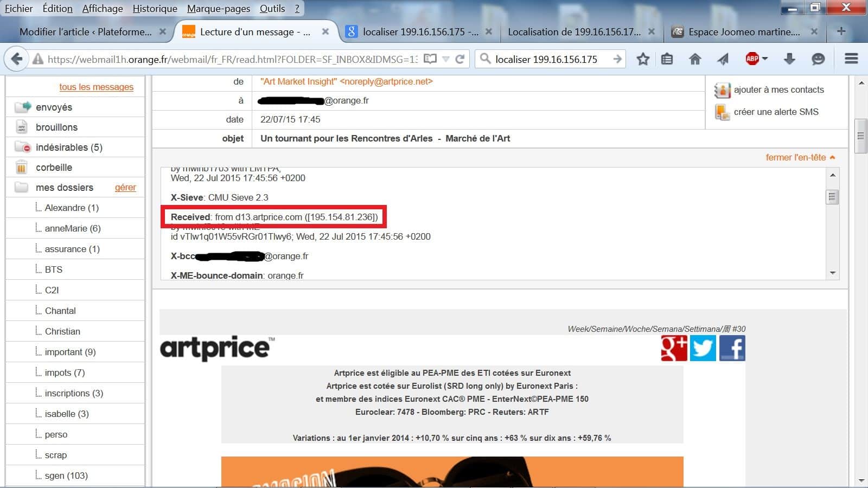Go to the browser home page
868x488 pixels.
pos(695,59)
